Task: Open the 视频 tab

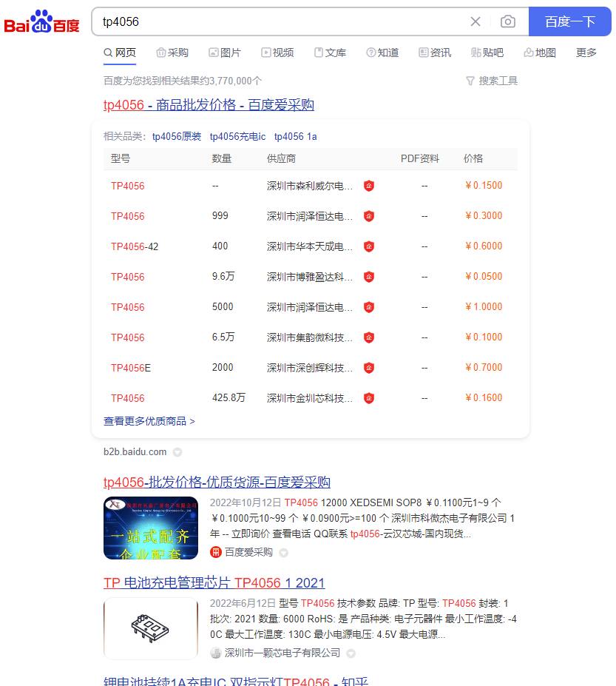Action: point(277,53)
